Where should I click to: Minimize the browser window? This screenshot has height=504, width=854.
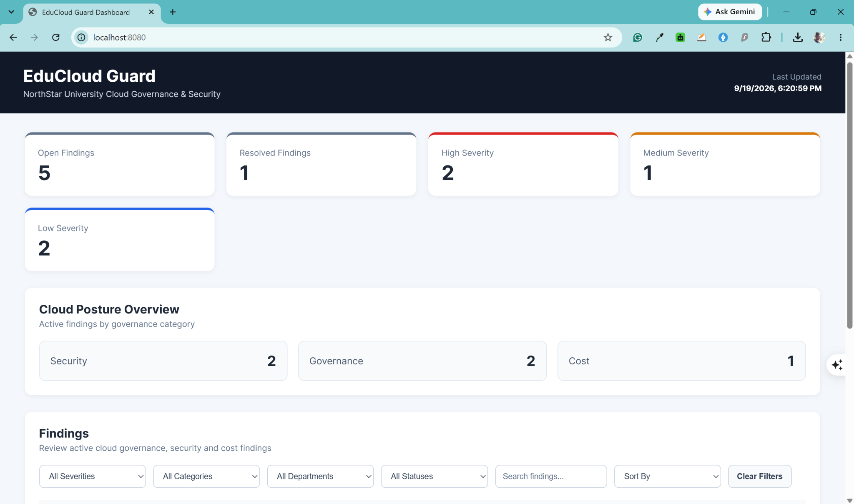pyautogui.click(x=786, y=12)
